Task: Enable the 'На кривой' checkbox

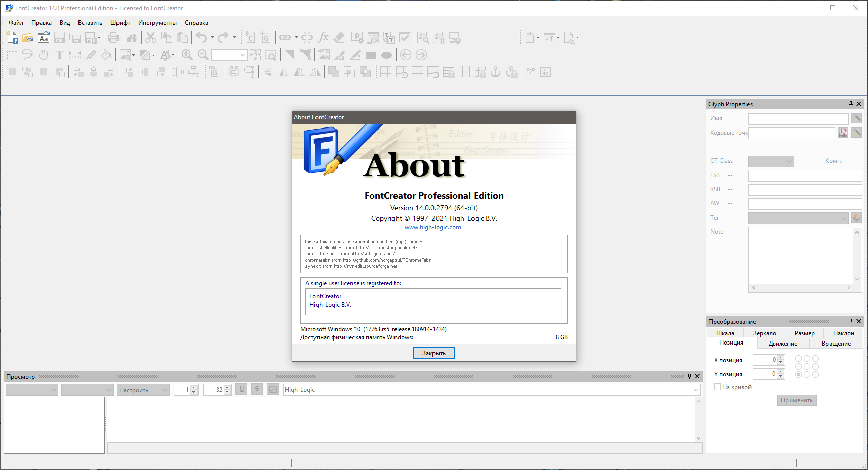Action: click(717, 387)
